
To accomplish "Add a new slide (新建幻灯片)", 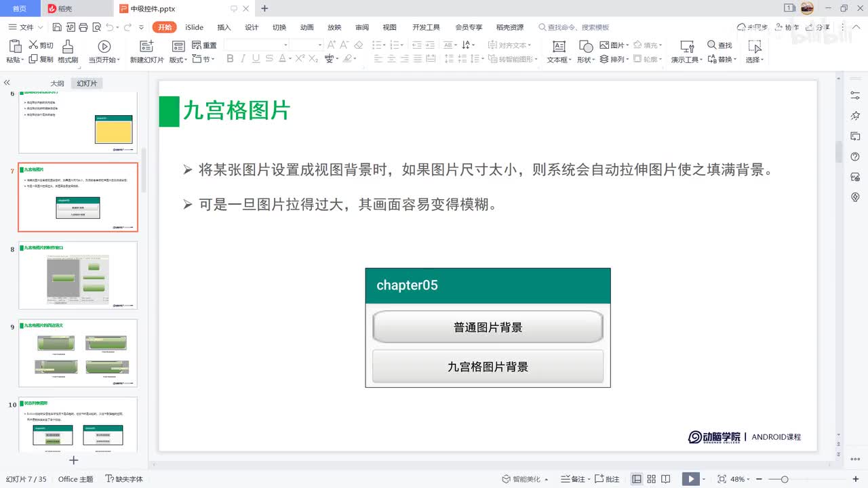I will click(146, 52).
